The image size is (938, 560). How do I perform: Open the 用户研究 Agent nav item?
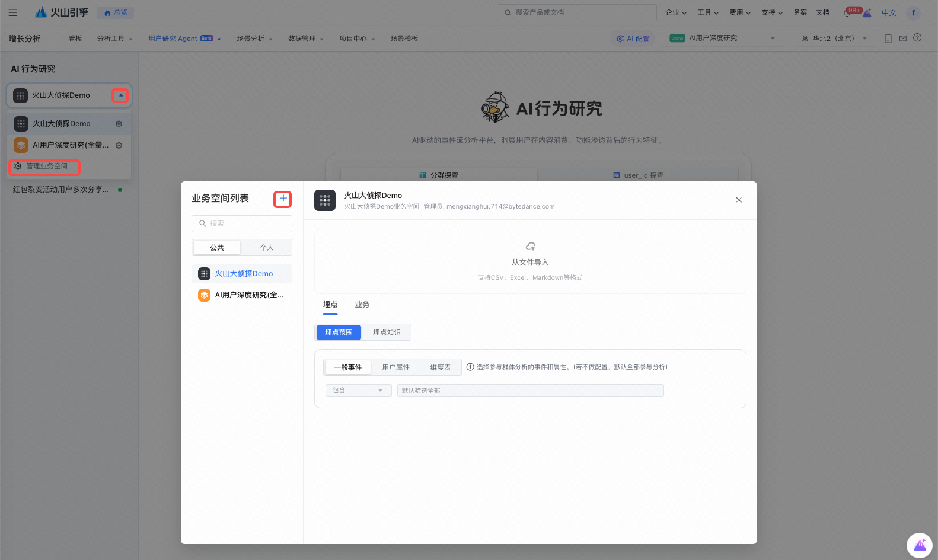(x=184, y=39)
